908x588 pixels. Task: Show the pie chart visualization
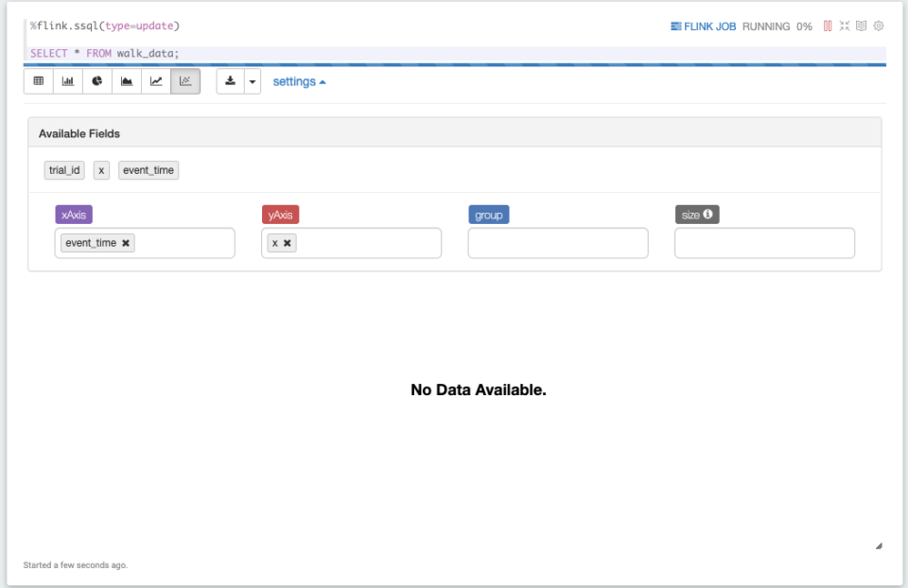[96, 80]
